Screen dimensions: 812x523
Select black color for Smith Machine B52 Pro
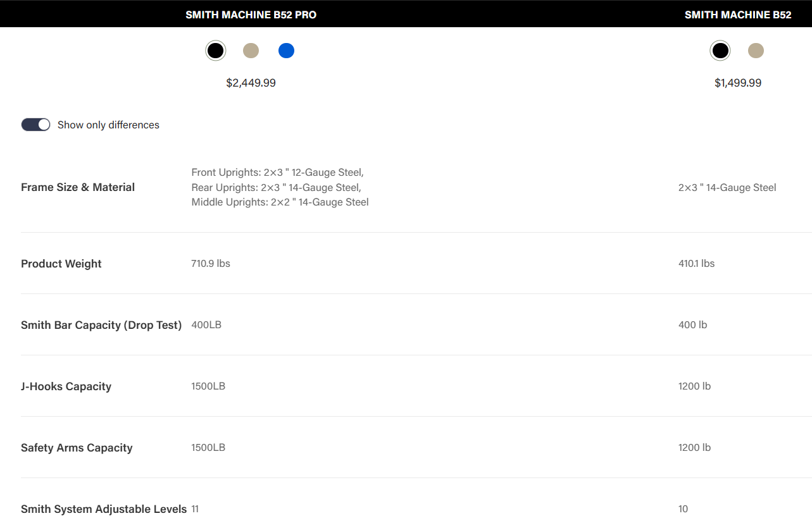point(215,51)
